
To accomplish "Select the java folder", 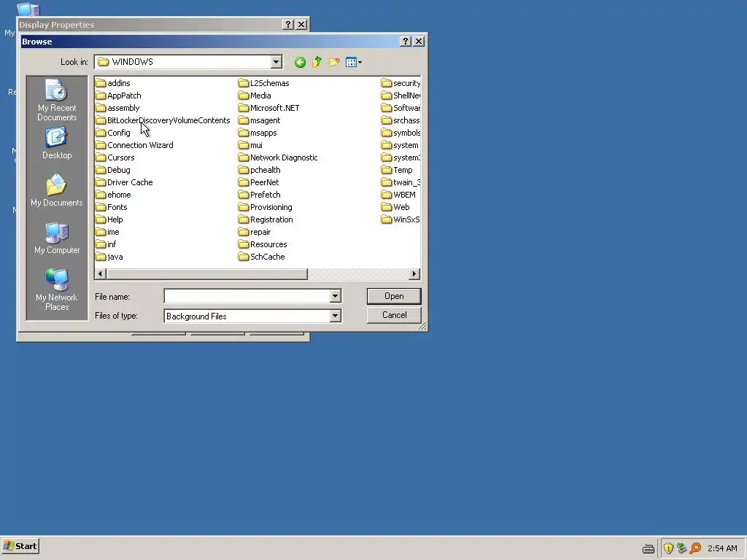I will point(109,257).
